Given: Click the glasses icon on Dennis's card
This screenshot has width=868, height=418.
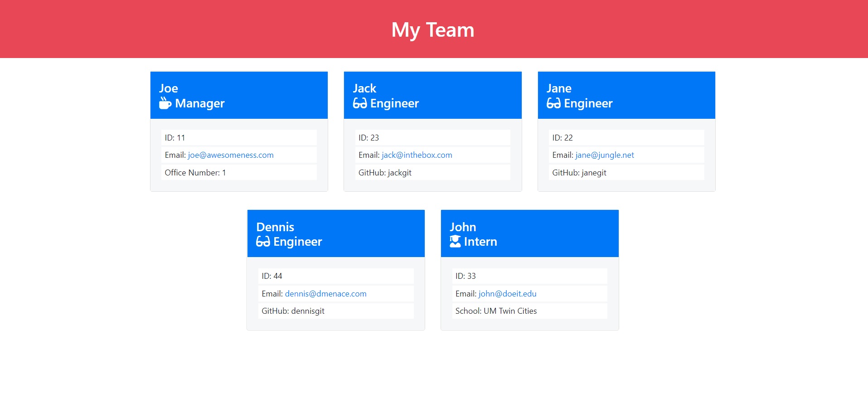Looking at the screenshot, I should pos(263,242).
